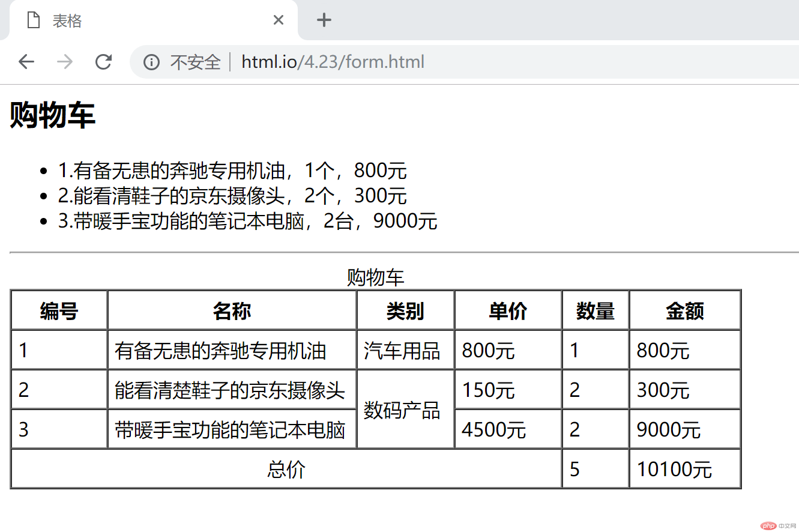Click the 类别 column header

(405, 311)
